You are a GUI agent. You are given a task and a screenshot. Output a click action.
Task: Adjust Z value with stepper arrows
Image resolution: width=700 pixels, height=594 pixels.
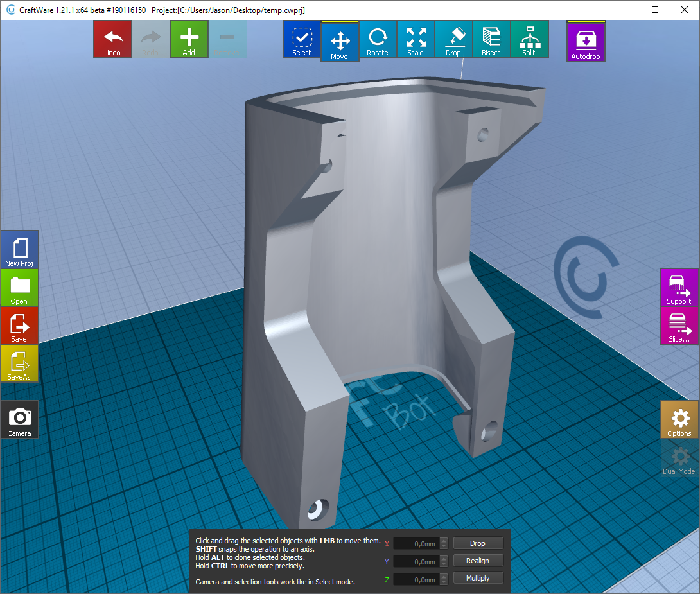[444, 579]
